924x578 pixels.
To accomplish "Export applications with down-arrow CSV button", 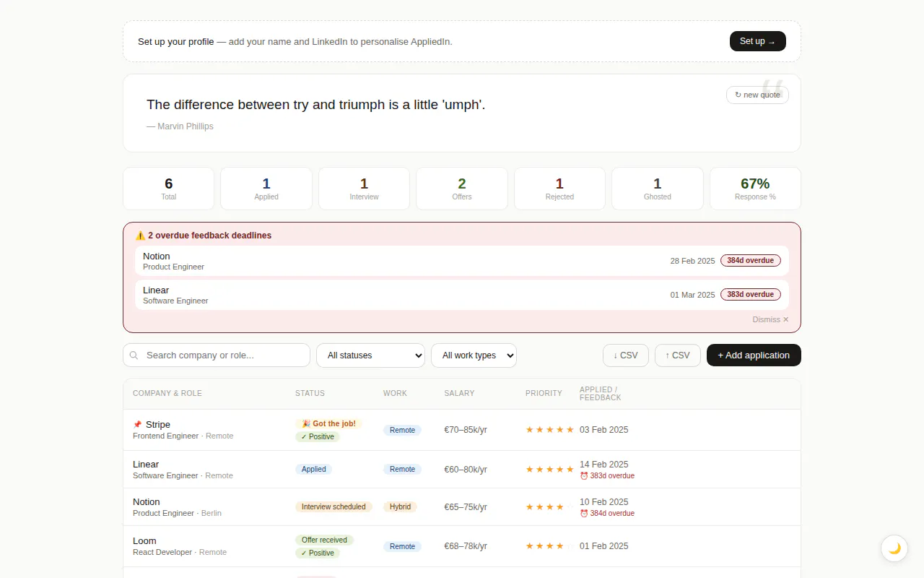I will coord(625,355).
